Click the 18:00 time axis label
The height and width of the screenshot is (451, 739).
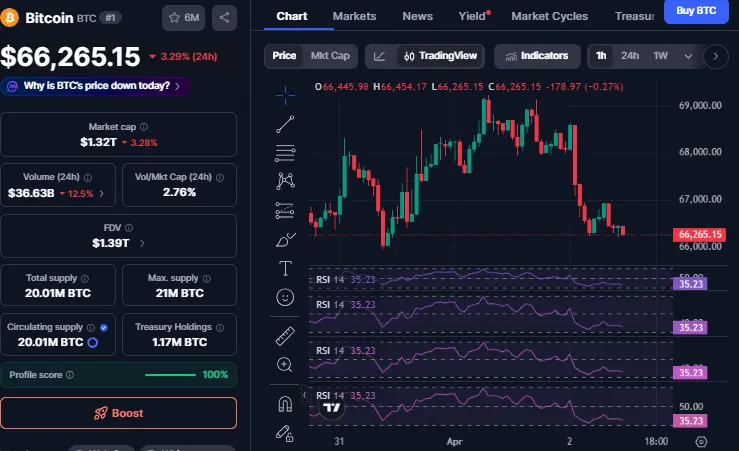pos(656,442)
